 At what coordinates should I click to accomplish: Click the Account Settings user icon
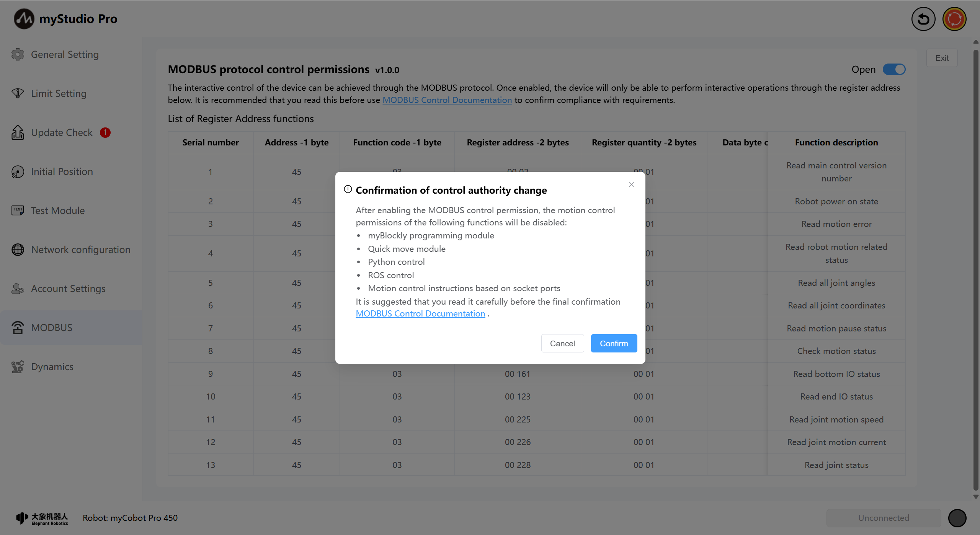click(18, 289)
